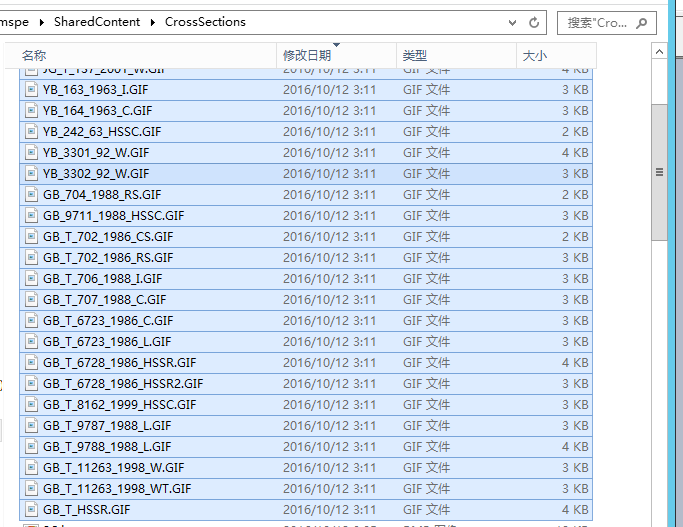Click the GB_T_8162_1999_HSSC.GIF file icon
683x527 pixels.
click(x=31, y=405)
